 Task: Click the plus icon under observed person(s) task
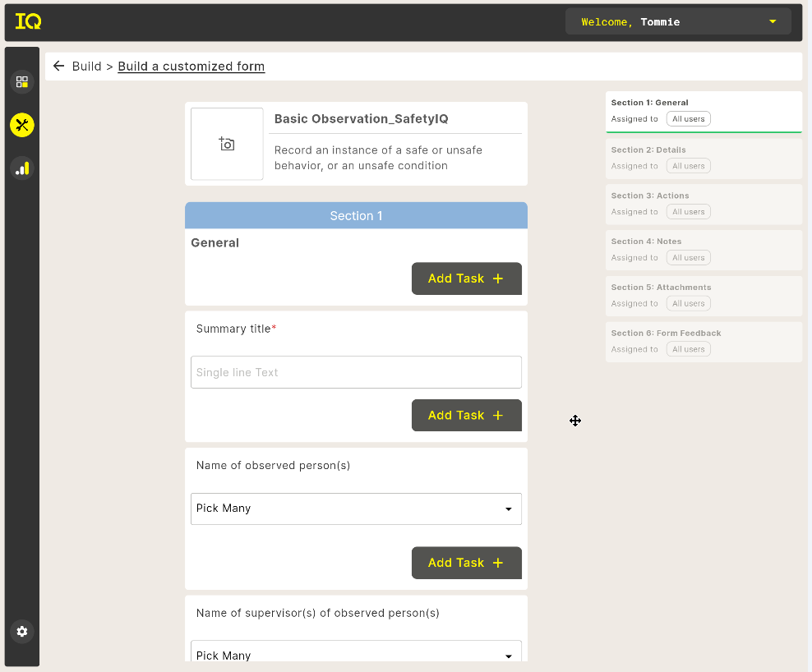coord(498,563)
